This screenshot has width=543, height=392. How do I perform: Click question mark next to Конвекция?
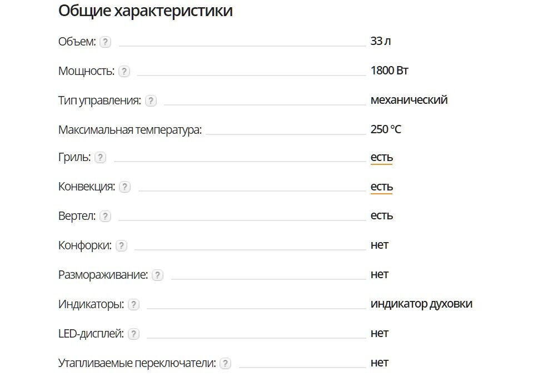124,187
